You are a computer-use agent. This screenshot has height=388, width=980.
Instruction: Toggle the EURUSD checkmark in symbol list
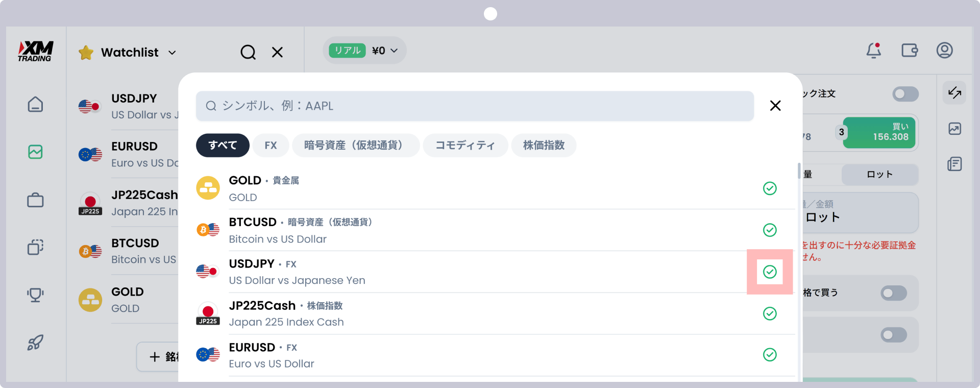(770, 355)
